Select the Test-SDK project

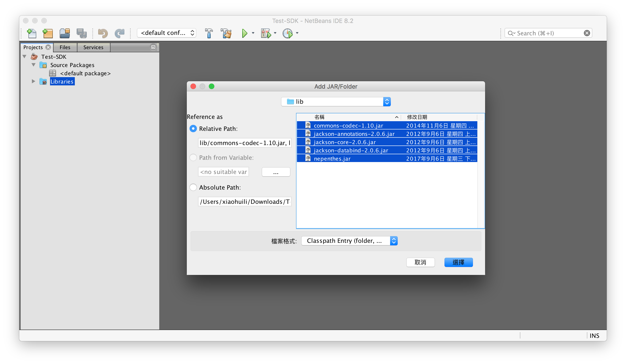coord(54,57)
